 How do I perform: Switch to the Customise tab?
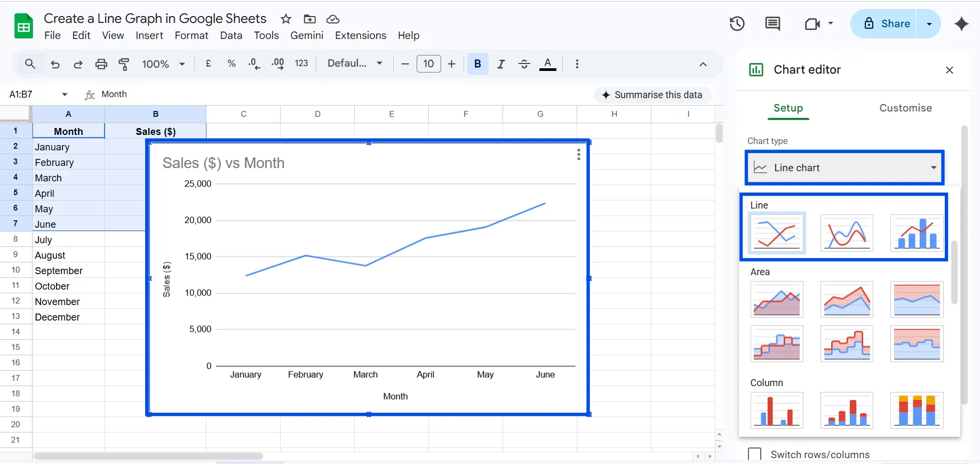click(x=905, y=108)
